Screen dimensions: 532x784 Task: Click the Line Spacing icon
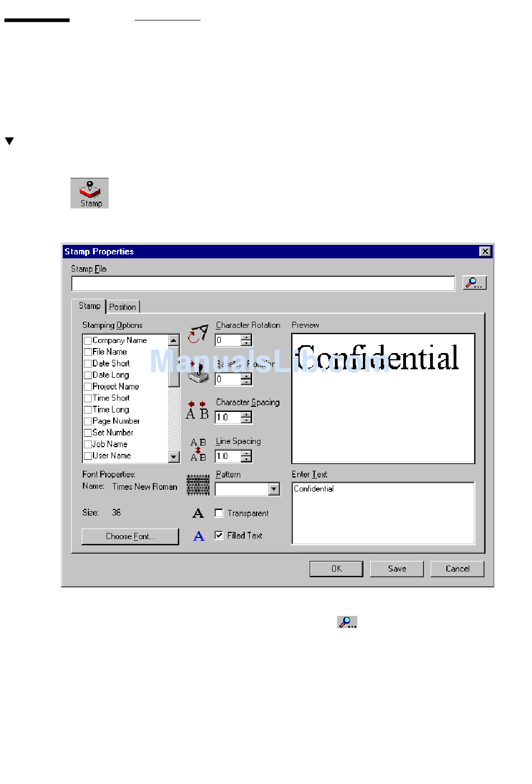point(198,450)
